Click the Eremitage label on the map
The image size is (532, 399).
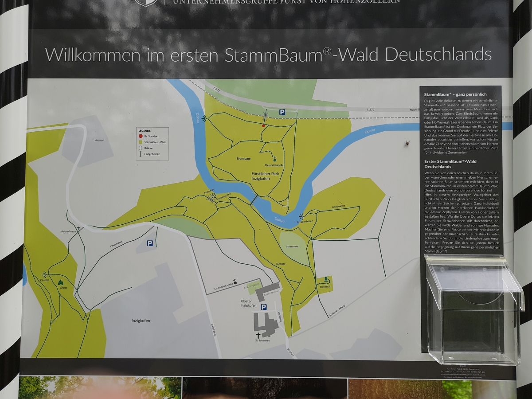[243, 158]
